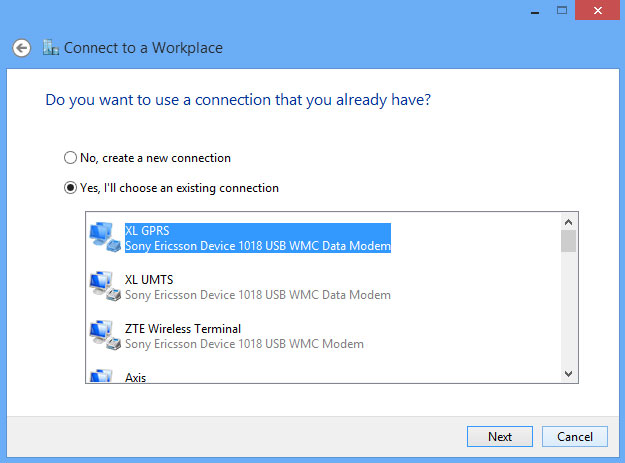Choose the XL UMTS connection name
Image resolution: width=625 pixels, height=463 pixels.
149,280
